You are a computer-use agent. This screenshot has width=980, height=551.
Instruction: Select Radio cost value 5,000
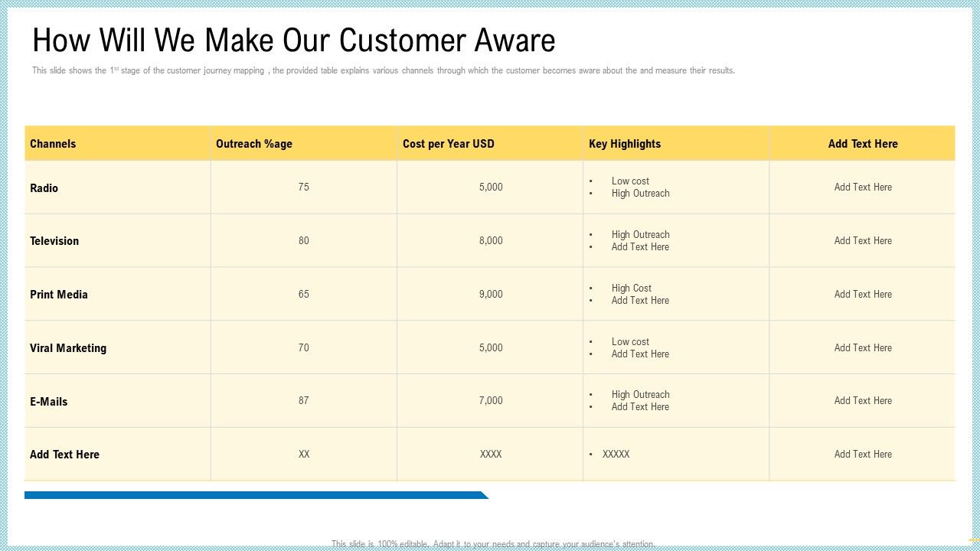[x=491, y=187]
